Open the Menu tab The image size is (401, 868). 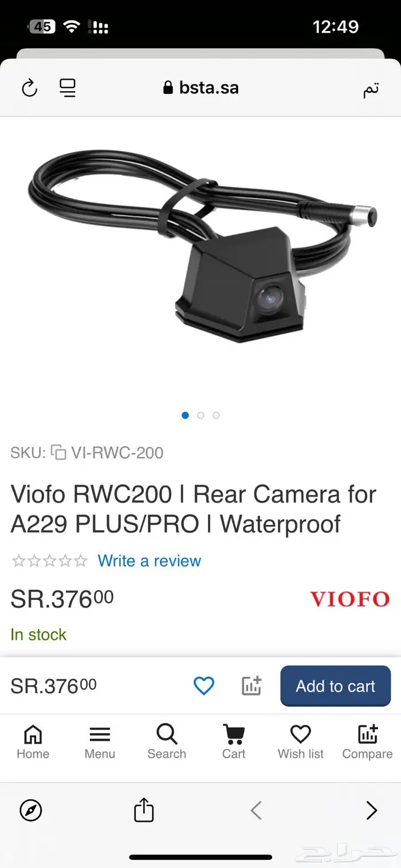point(100,742)
